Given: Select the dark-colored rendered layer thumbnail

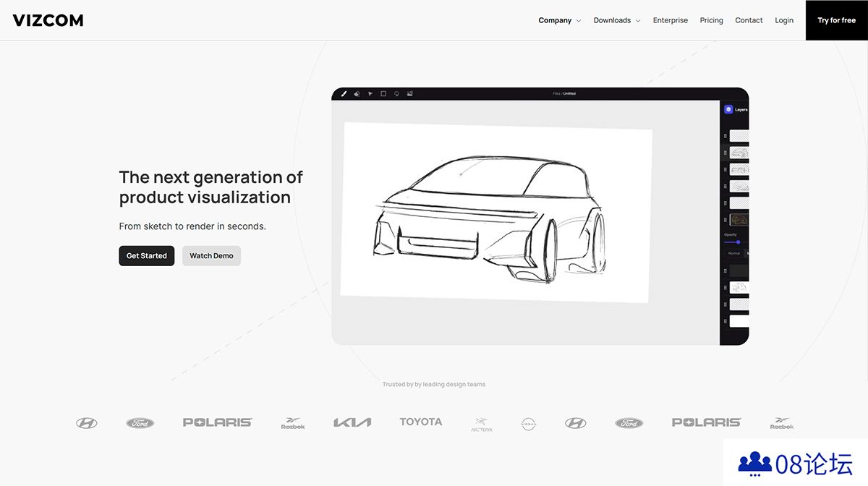Looking at the screenshot, I should click(x=739, y=220).
